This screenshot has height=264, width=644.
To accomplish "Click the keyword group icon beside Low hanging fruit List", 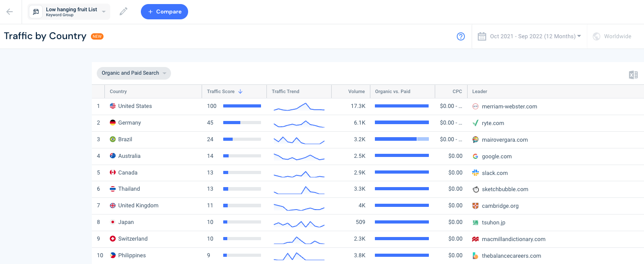I will pos(36,12).
